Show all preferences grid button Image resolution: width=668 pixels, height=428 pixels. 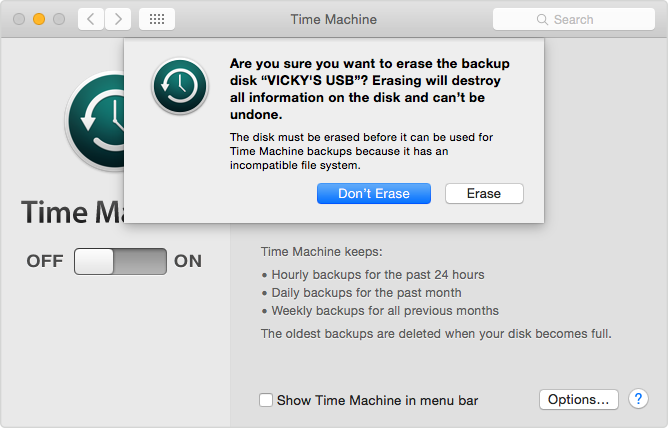coord(157,19)
